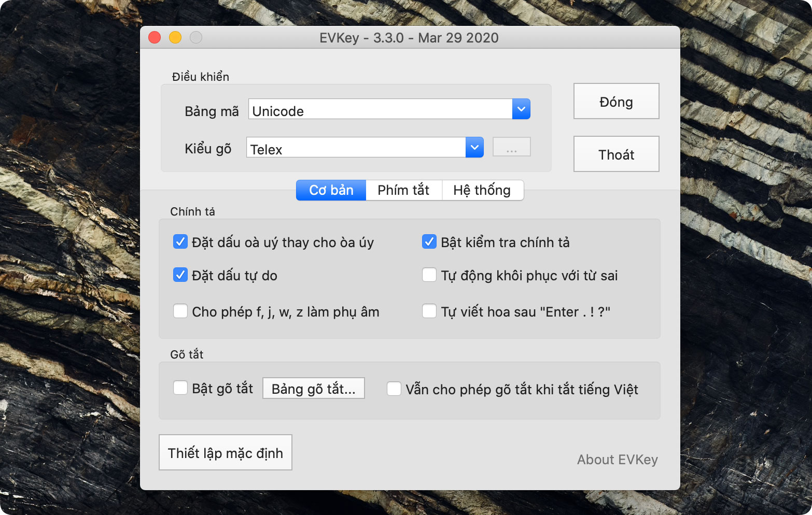
Task: Check 'Cho phép f, j, w, z làm phụ âm'
Action: 180,311
